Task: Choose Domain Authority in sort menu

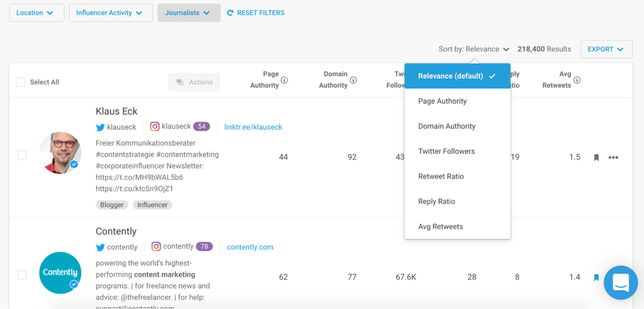Action: [x=447, y=126]
